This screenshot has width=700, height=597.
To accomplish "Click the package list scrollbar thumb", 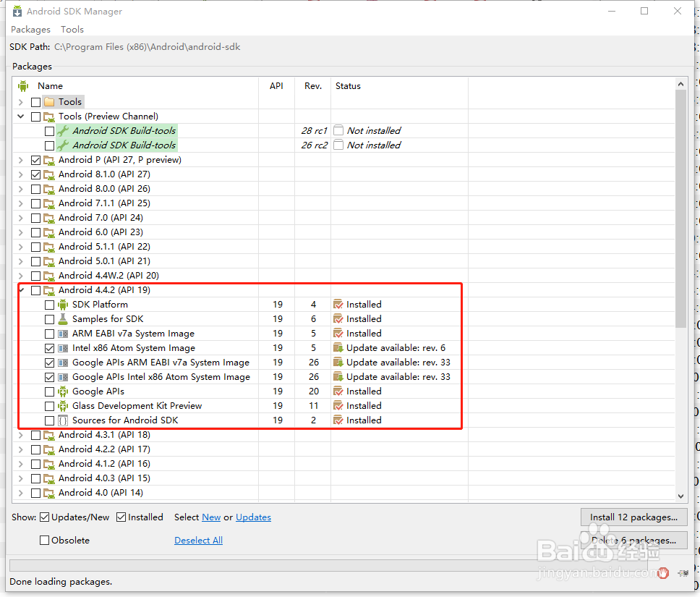I will coord(680,208).
